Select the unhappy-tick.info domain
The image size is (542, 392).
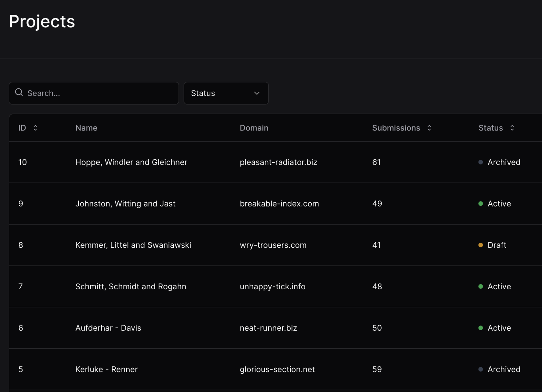pos(272,286)
